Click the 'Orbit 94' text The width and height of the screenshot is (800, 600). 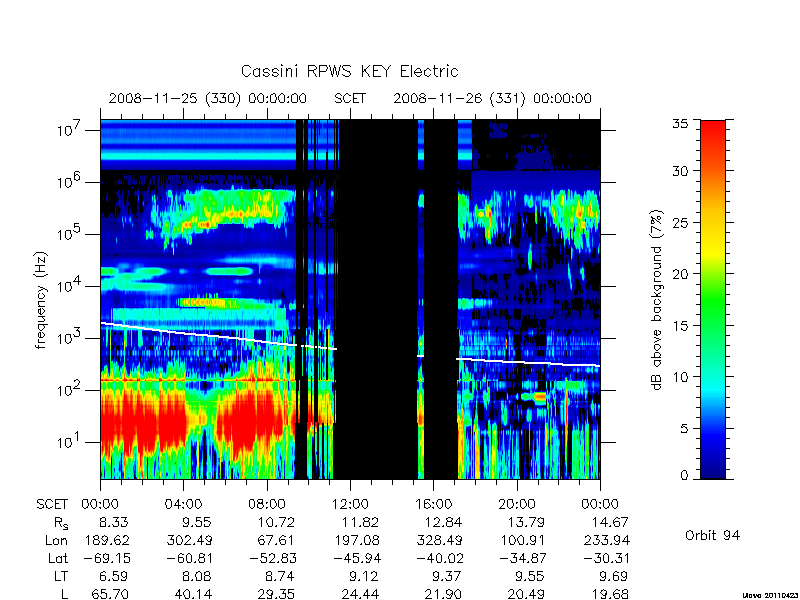coord(712,535)
